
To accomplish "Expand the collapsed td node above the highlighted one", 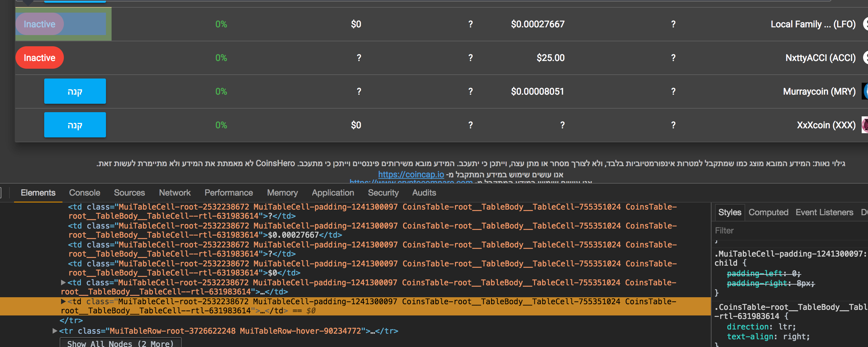I will (x=63, y=283).
